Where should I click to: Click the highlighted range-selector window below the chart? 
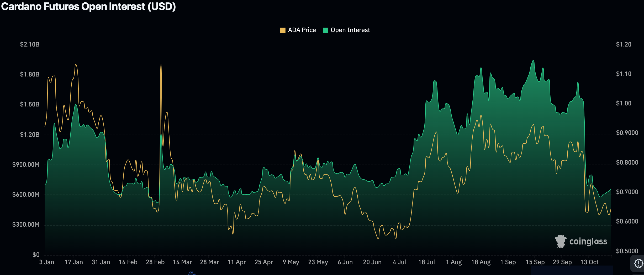572,270
